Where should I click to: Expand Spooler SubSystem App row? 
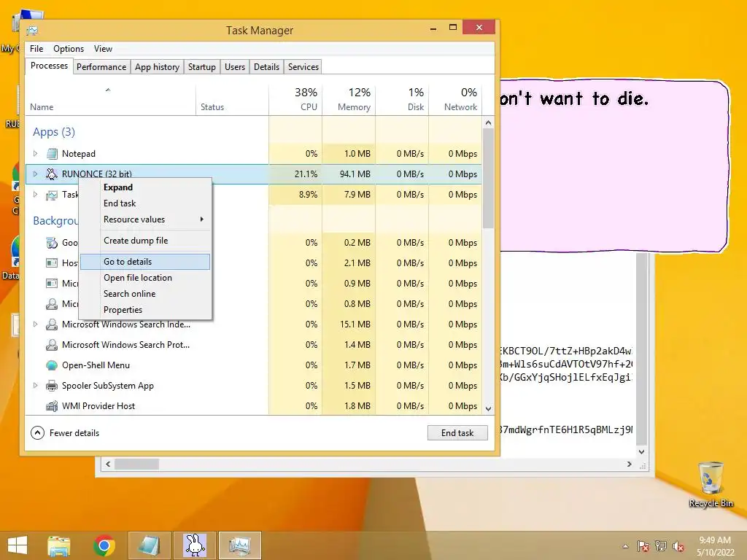coord(35,385)
